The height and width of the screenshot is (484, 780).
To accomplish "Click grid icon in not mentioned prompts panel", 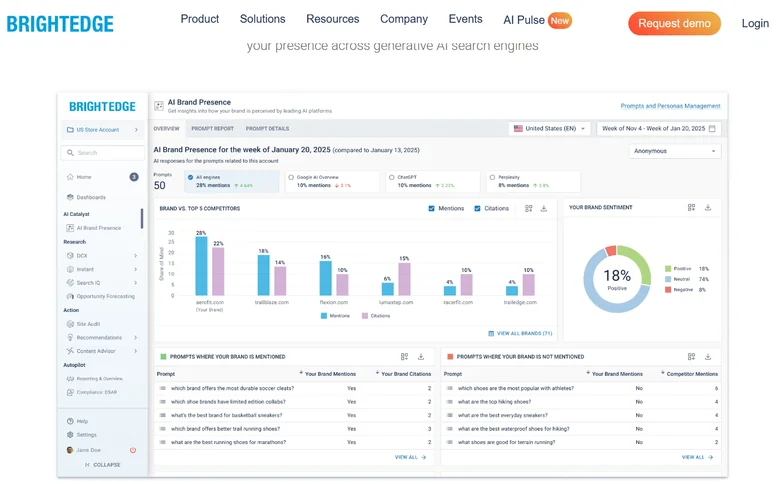I will 691,357.
